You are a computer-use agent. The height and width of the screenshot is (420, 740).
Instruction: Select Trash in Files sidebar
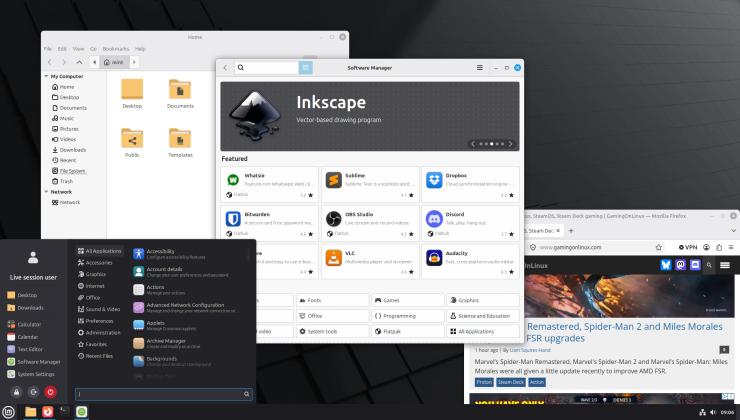point(62,181)
